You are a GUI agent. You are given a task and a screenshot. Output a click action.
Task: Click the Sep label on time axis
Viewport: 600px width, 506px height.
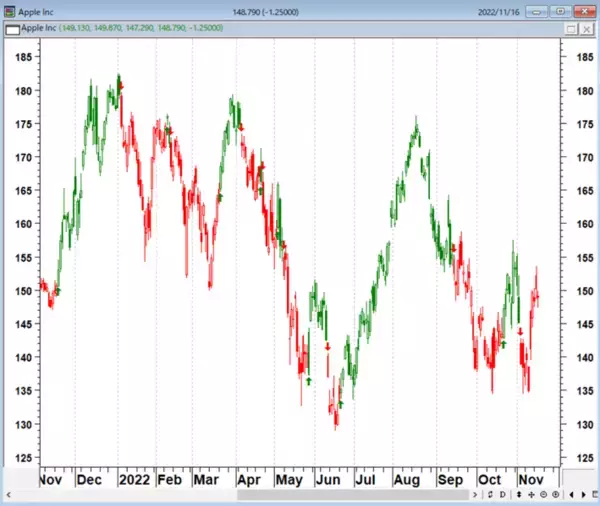click(x=450, y=480)
